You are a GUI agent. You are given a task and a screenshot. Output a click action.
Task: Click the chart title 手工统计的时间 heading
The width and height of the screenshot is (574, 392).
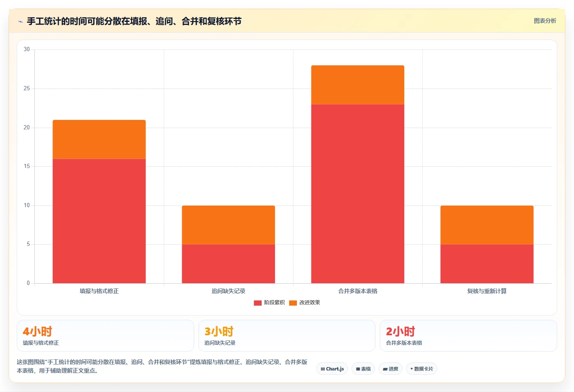[x=134, y=21]
